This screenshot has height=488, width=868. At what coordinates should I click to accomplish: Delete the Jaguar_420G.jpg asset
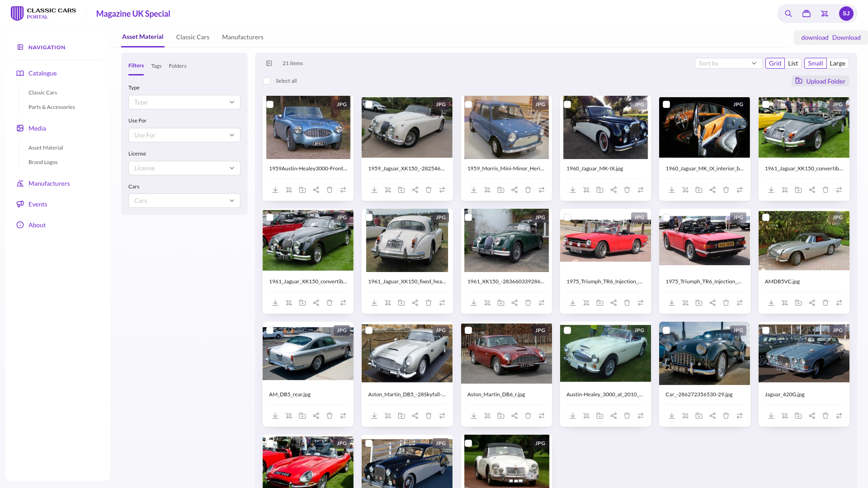[x=826, y=416]
